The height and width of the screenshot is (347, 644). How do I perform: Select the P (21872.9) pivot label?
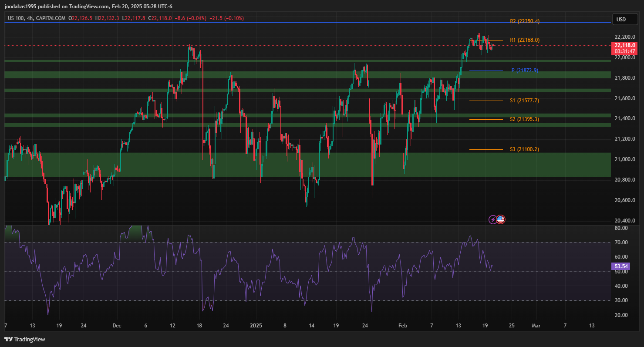coord(524,71)
